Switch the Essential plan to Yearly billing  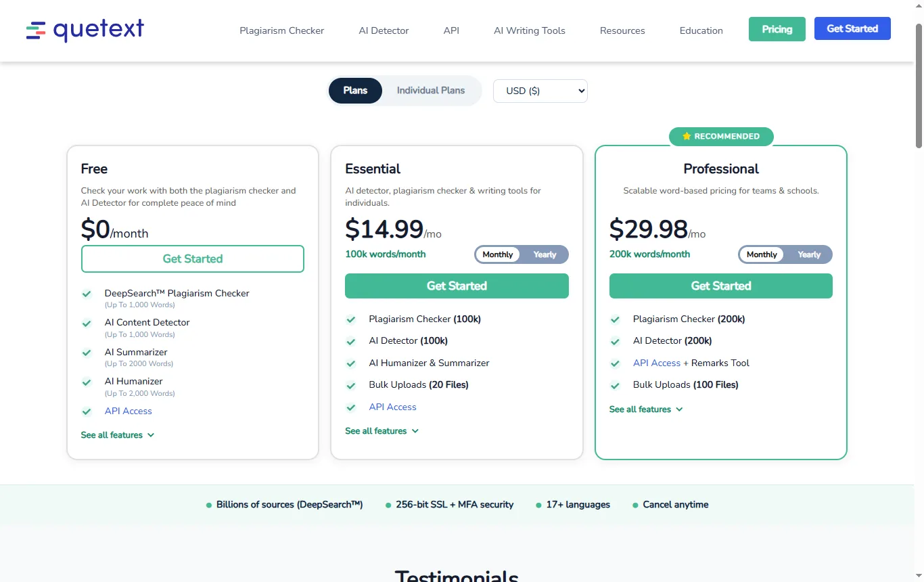(x=545, y=254)
